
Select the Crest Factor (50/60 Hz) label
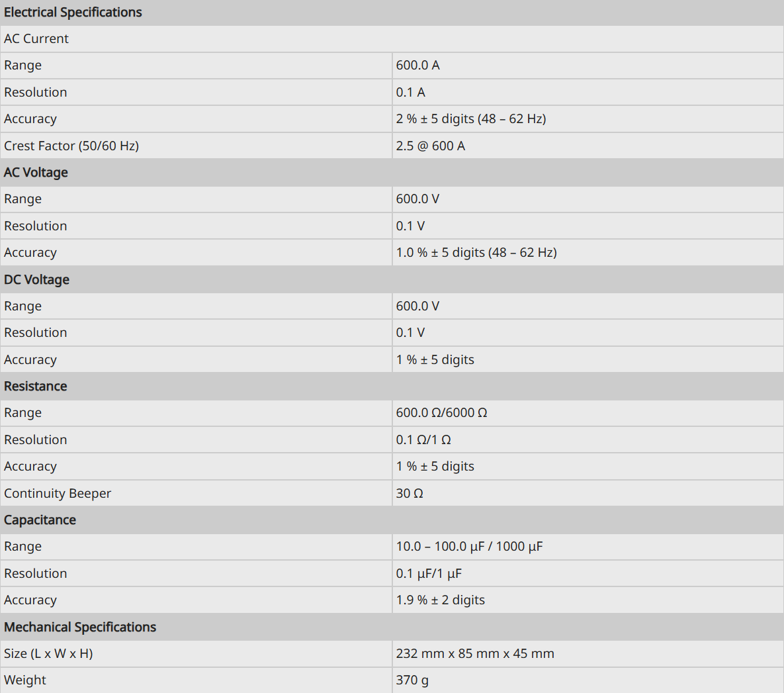coord(71,146)
